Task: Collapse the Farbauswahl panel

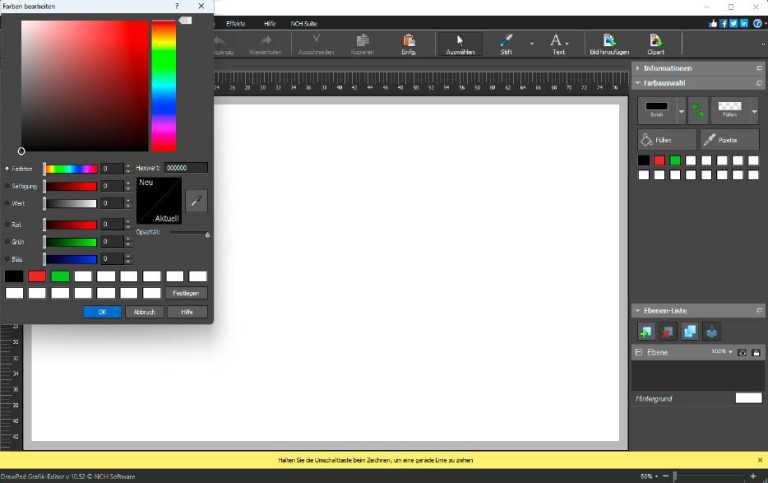Action: tap(759, 83)
